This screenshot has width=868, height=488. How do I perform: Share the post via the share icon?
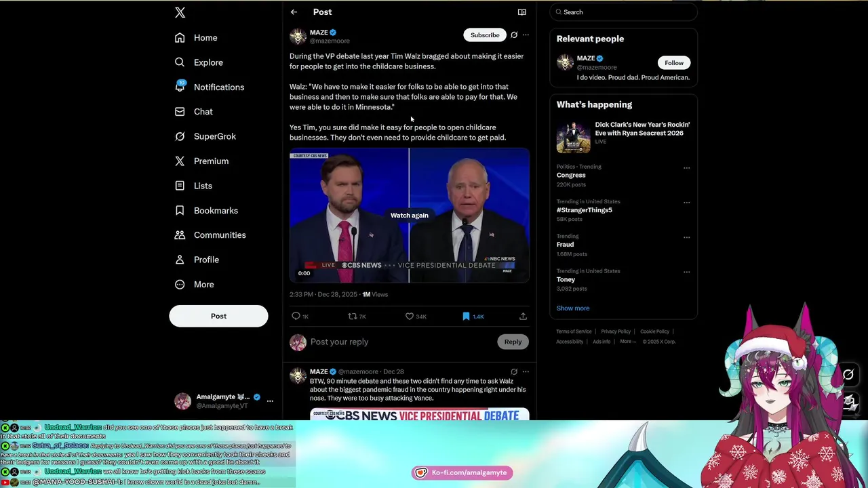point(523,317)
